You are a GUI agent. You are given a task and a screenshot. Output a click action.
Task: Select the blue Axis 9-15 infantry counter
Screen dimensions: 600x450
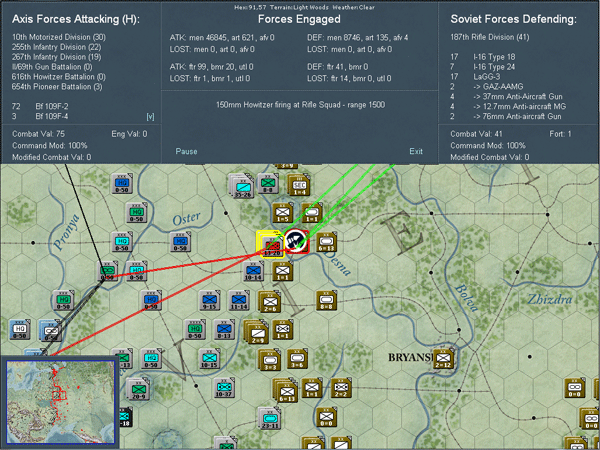pos(209,300)
